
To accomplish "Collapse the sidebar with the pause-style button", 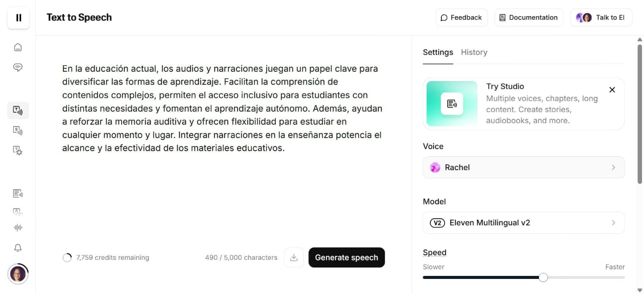I will coord(18,18).
